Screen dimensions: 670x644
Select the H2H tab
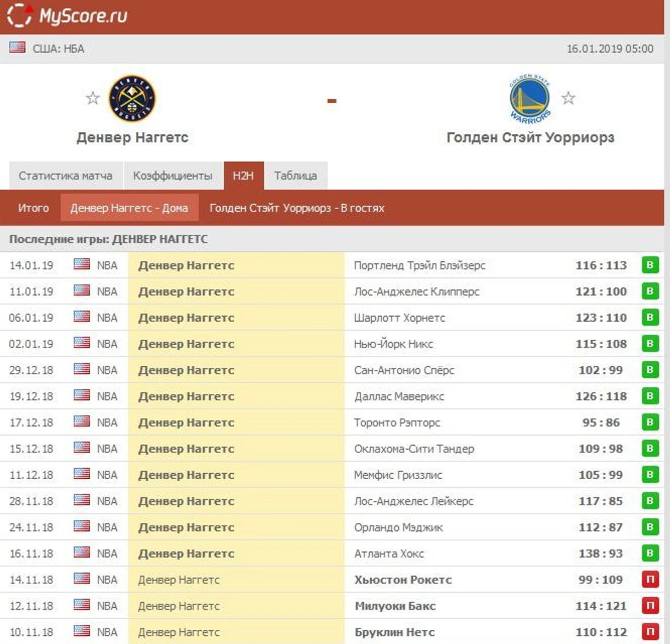click(x=243, y=176)
